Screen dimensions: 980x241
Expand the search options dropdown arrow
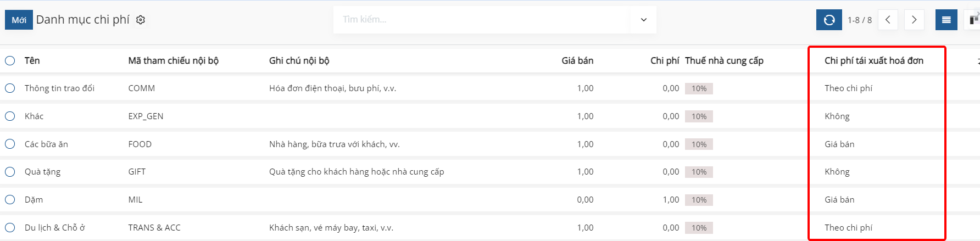point(644,20)
